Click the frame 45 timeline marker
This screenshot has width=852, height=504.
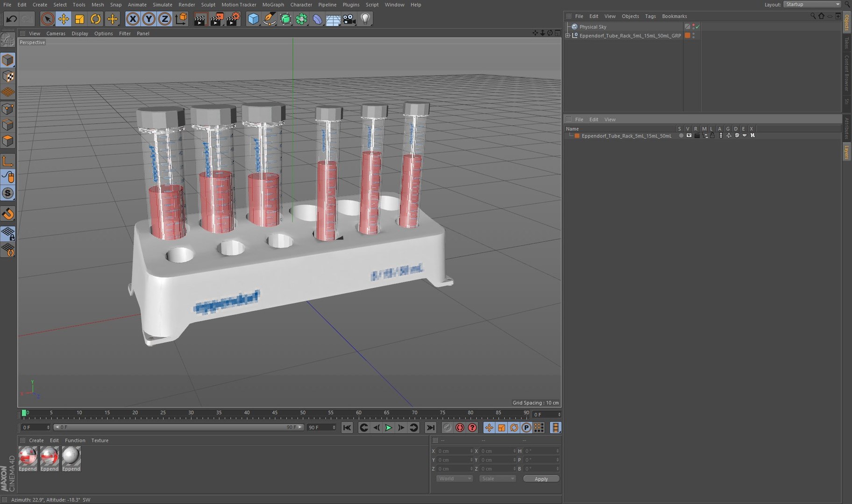(x=275, y=413)
